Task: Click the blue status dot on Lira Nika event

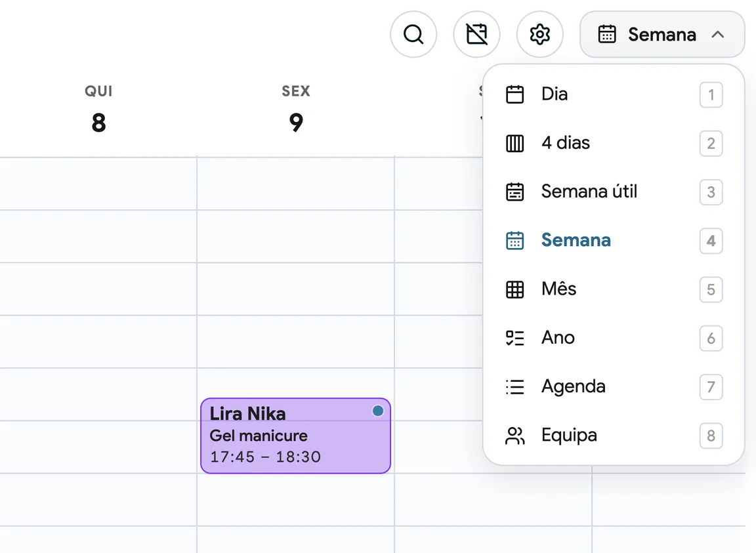Action: 378,411
